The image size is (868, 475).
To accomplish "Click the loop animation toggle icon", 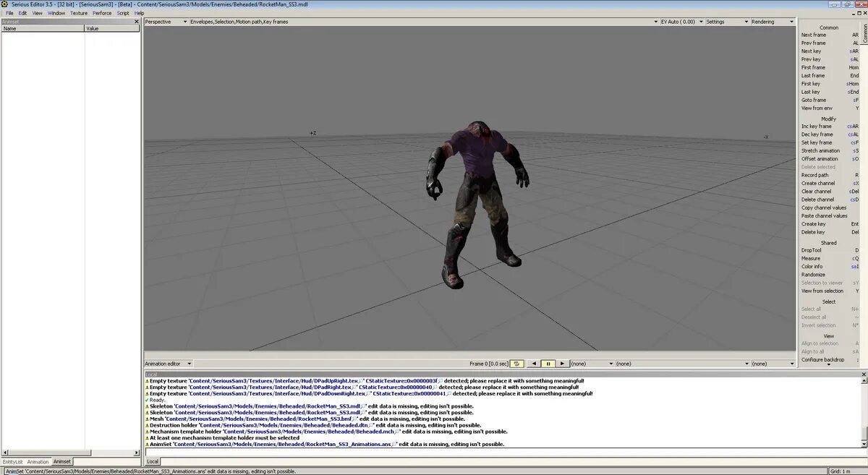I will coord(518,364).
